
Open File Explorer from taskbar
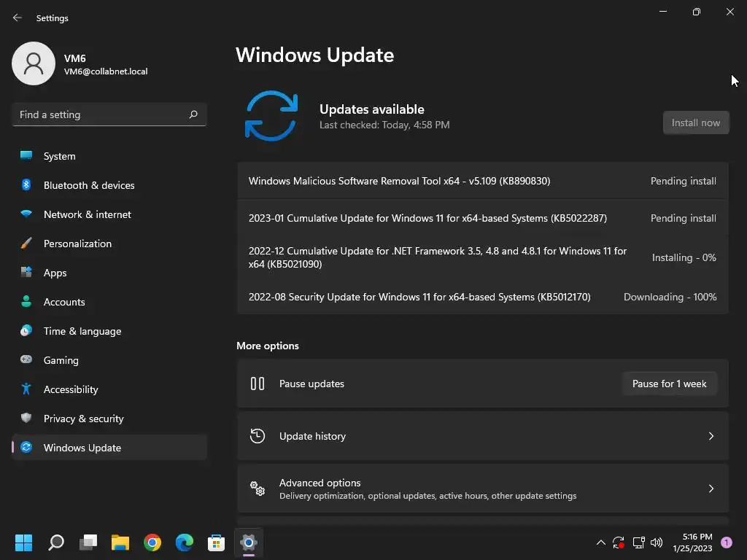120,542
